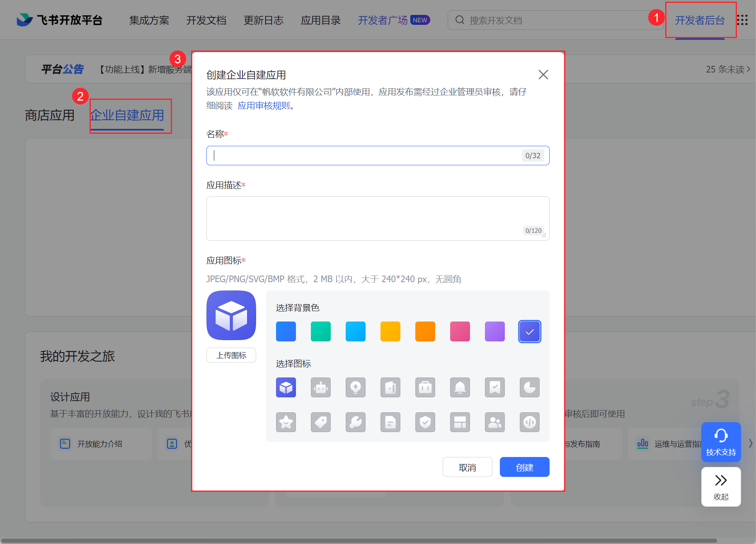Expand the 25 条未读 announcements
This screenshot has height=544, width=756.
tap(728, 69)
